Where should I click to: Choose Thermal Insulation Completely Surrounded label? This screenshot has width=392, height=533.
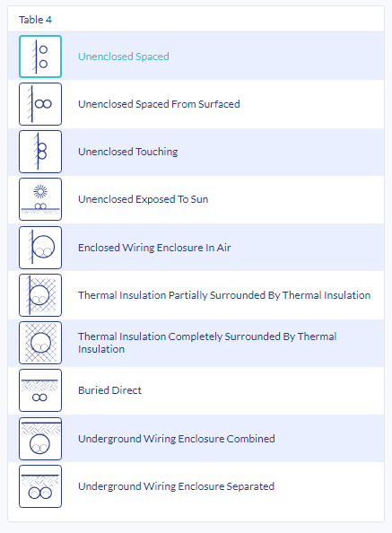(x=207, y=343)
